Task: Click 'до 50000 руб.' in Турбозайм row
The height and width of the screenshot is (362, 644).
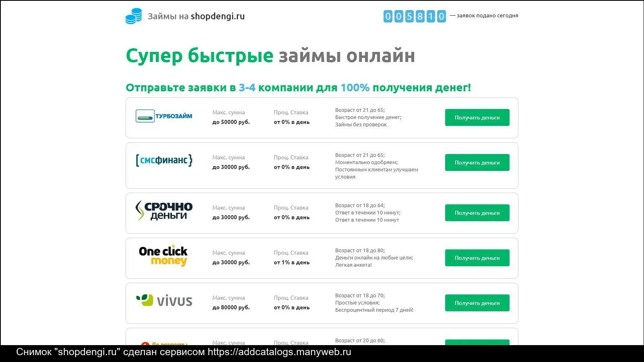Action: click(231, 122)
